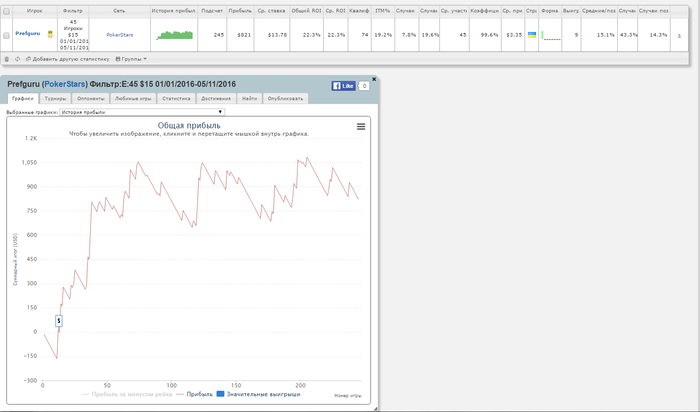Click the Ukraine flag icon in the row
The image size is (700, 412).
point(532,35)
